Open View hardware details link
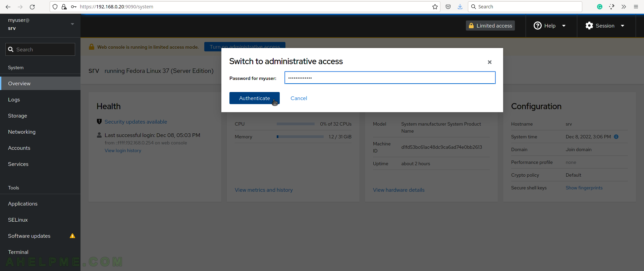The width and height of the screenshot is (644, 271). pyautogui.click(x=399, y=190)
